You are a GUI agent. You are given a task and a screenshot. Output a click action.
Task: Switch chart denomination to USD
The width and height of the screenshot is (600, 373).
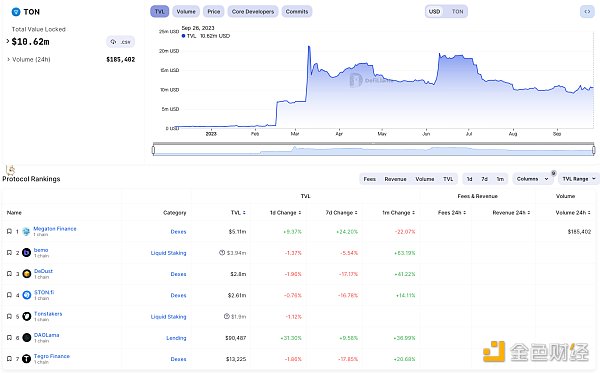[434, 11]
